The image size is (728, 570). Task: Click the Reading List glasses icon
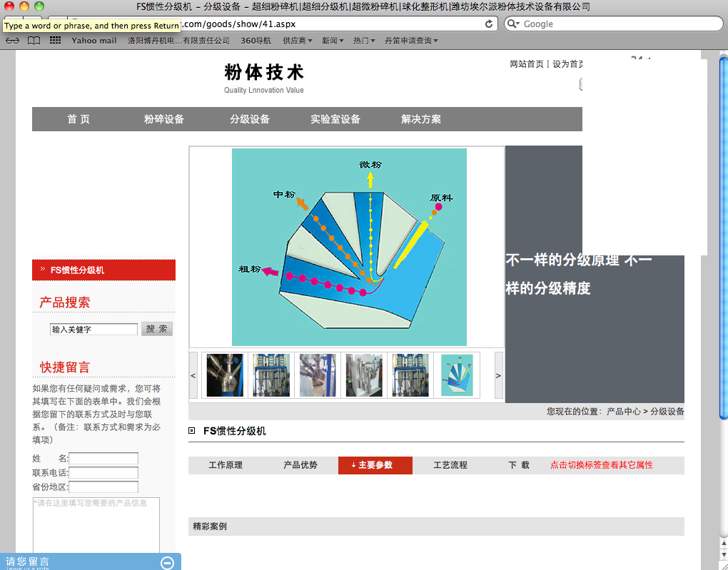12,41
